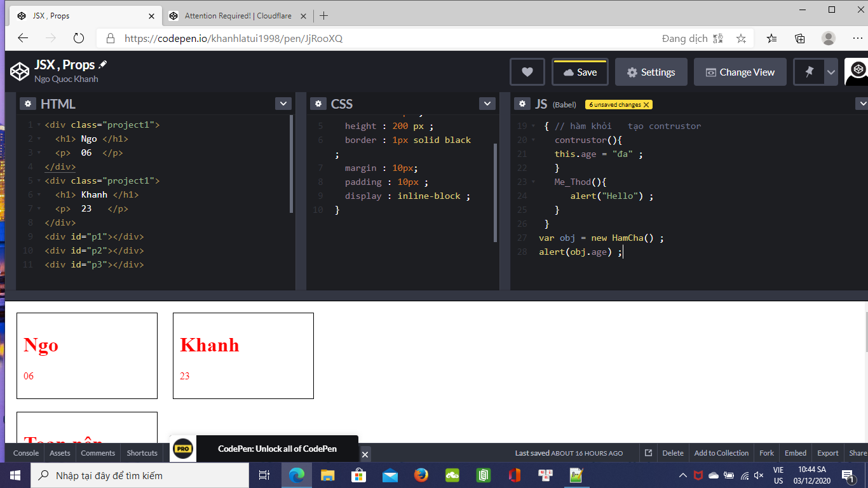The height and width of the screenshot is (488, 868).
Task: Open Firefox from the Windows taskbar
Action: (x=421, y=475)
